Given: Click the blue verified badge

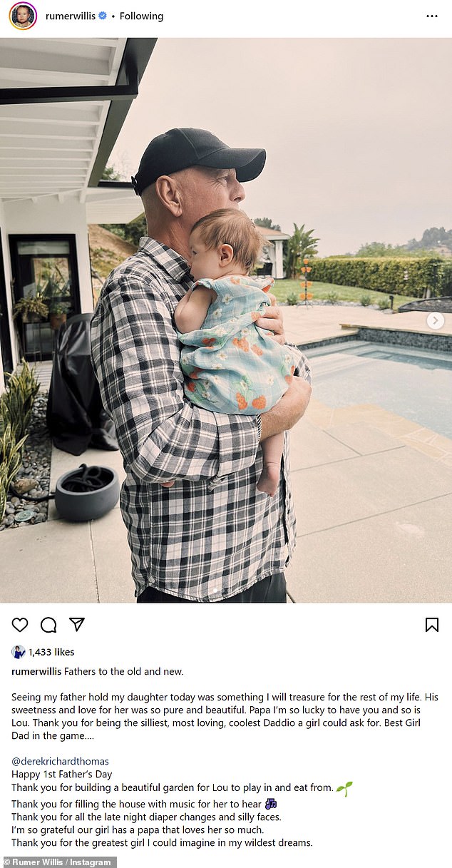Looking at the screenshot, I should point(103,16).
